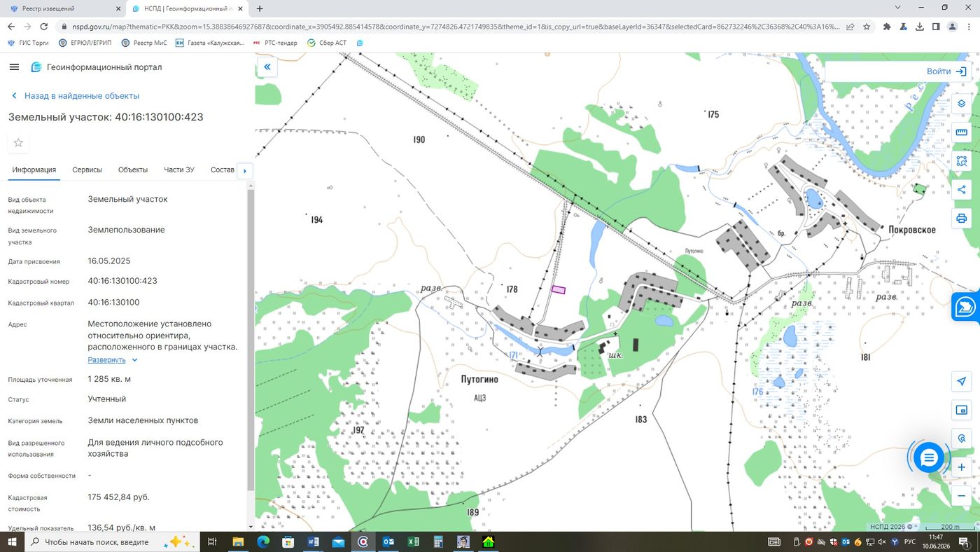Viewport: 980px width, 552px height.
Task: Open the blue assistant side widget
Action: pyautogui.click(x=966, y=307)
